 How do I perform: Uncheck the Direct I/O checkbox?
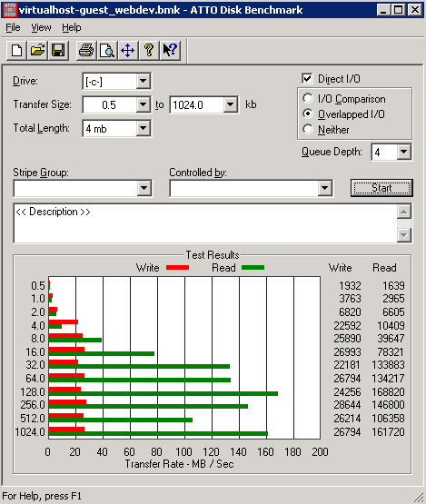307,78
